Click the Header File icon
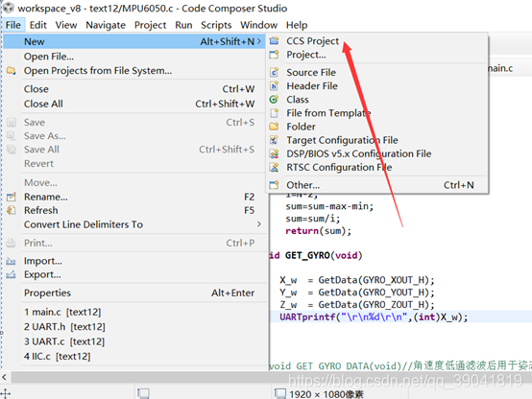 coord(274,85)
